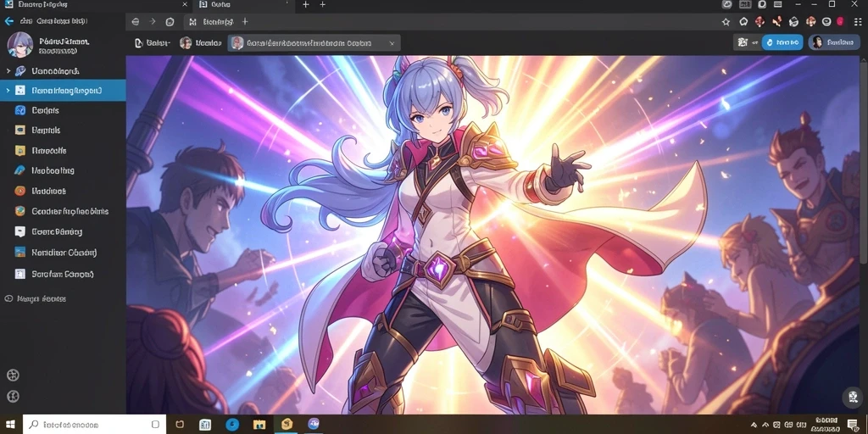Click the blue pill button at top right

tap(782, 42)
